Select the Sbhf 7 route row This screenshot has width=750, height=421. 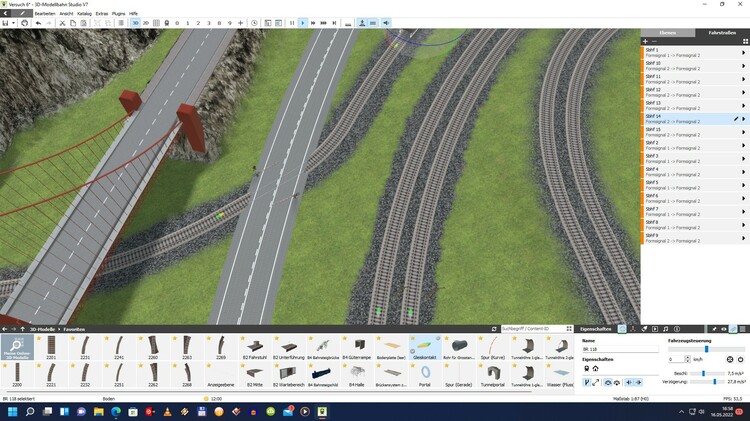[695, 211]
